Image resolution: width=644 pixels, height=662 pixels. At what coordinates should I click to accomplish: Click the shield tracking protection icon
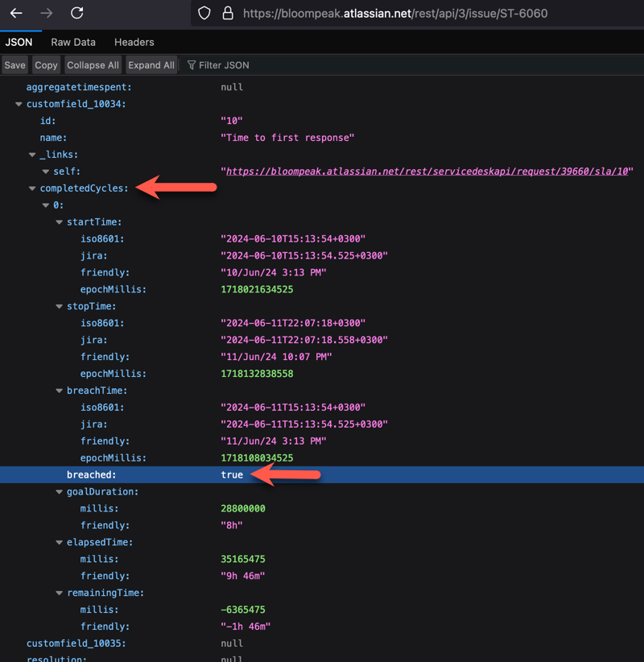coord(204,13)
